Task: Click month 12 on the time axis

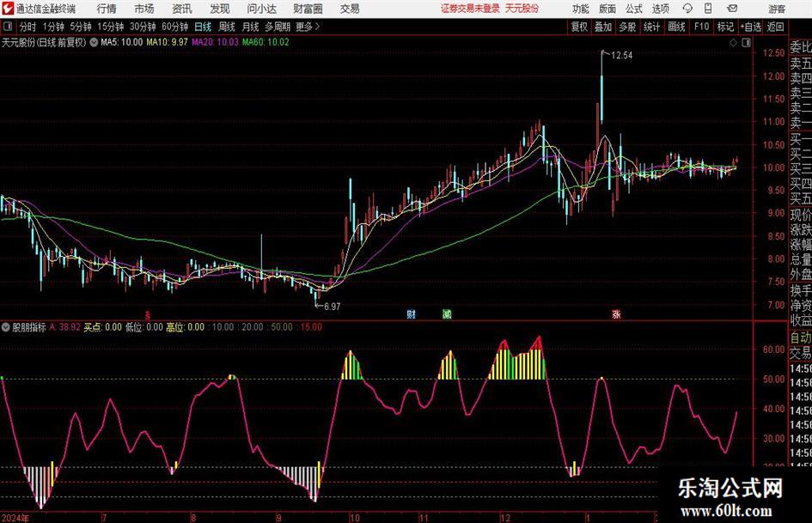Action: (505, 518)
